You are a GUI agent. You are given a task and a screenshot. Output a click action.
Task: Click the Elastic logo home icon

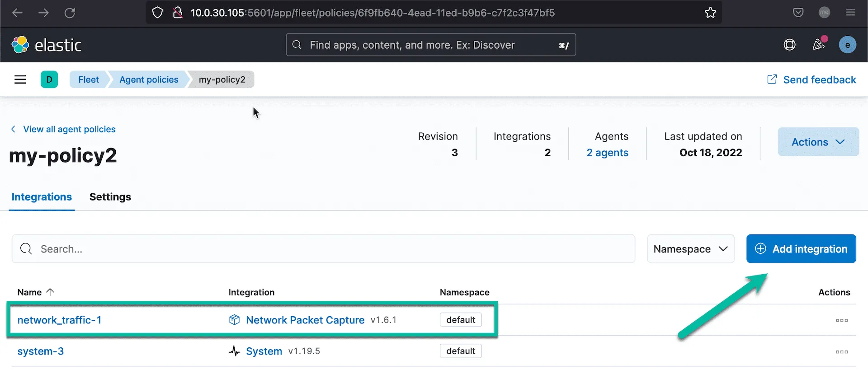tap(20, 45)
